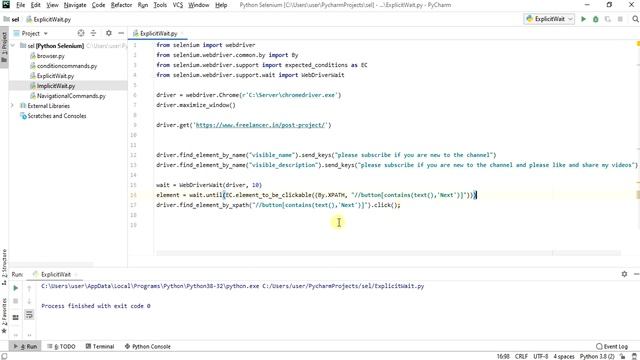This screenshot has height=360, width=640.
Task: Open the Tools menu
Action: coord(160,5)
